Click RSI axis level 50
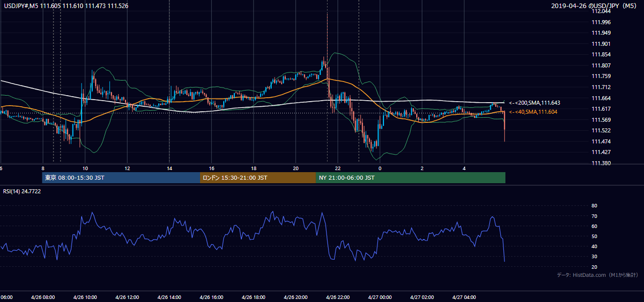The height and width of the screenshot is (302, 644). coord(594,236)
